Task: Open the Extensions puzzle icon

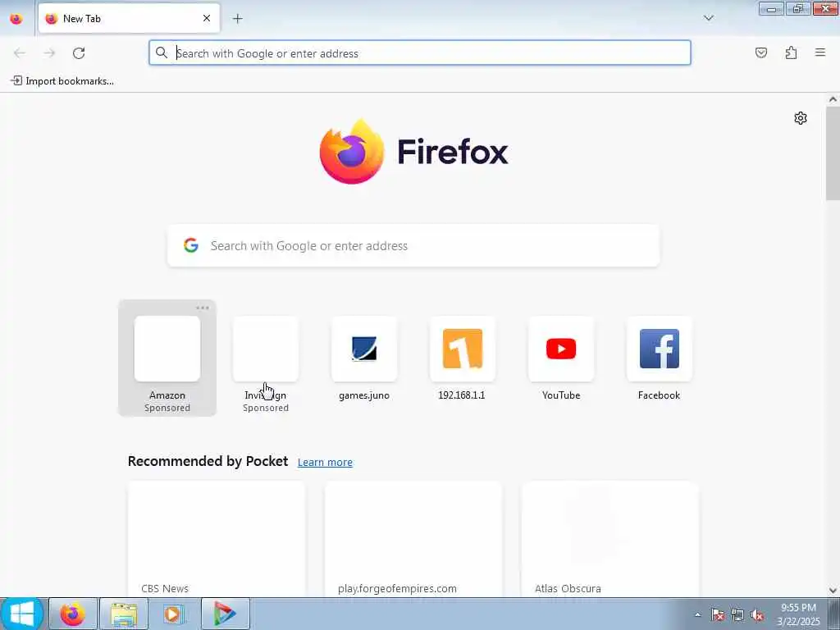Action: [791, 52]
